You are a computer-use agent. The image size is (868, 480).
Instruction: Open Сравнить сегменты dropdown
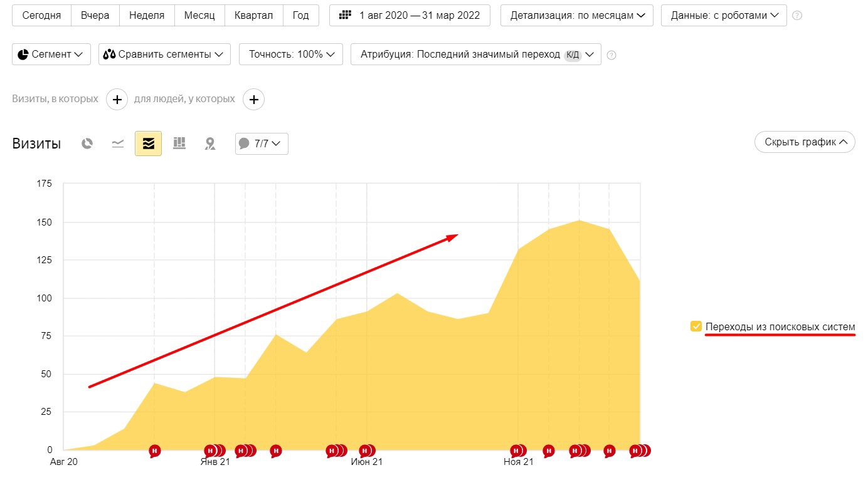pyautogui.click(x=164, y=54)
